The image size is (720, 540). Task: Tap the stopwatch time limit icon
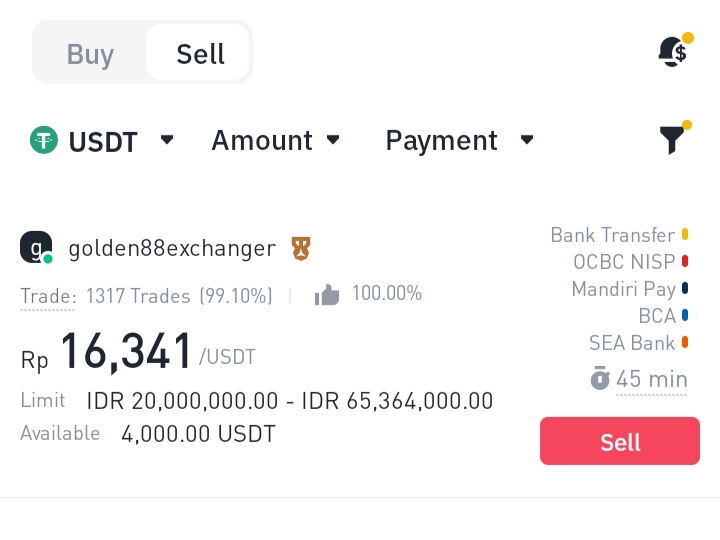coord(600,379)
